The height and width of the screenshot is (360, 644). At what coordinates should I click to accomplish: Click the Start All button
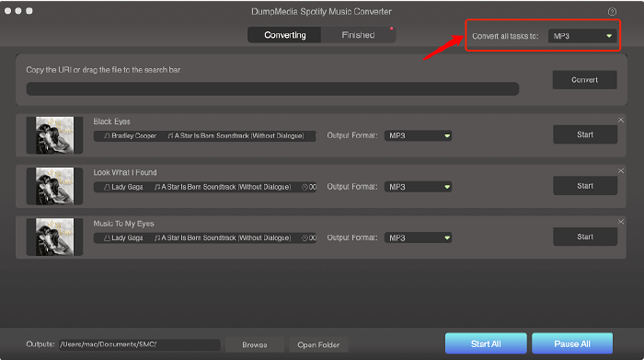pyautogui.click(x=486, y=343)
